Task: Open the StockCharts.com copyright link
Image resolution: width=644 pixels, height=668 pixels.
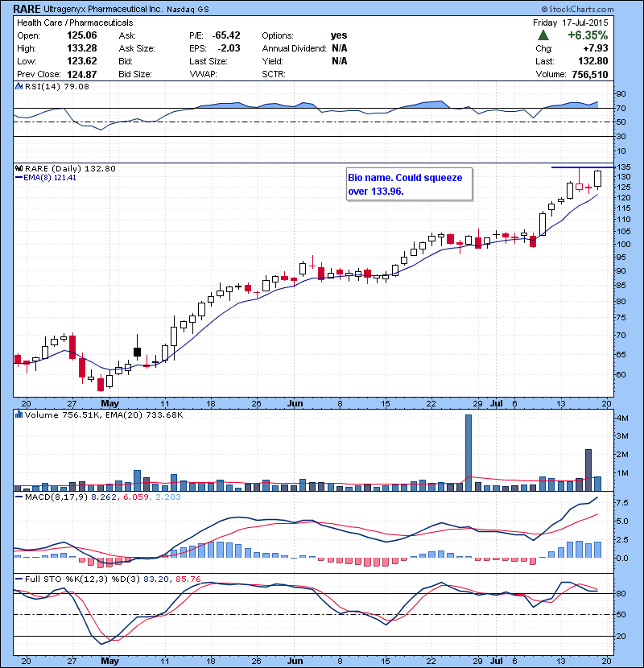Action: click(577, 9)
